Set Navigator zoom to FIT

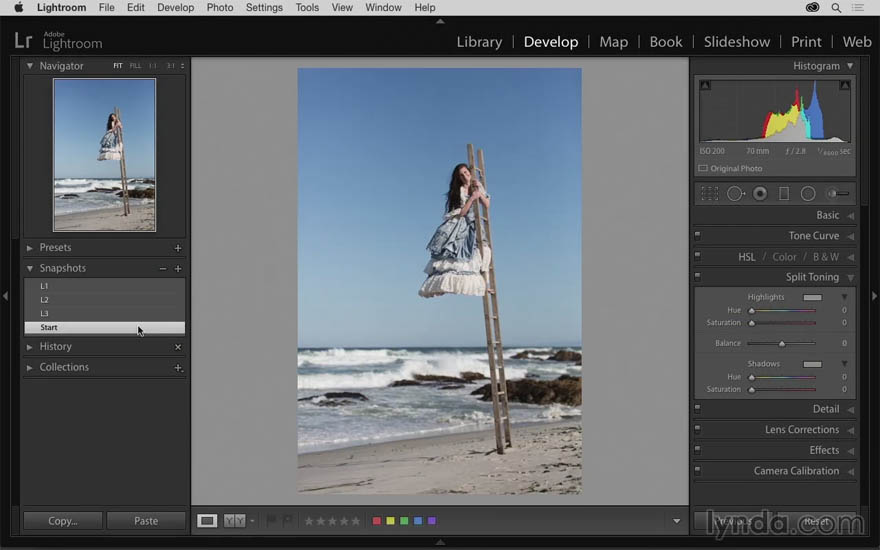coord(117,66)
